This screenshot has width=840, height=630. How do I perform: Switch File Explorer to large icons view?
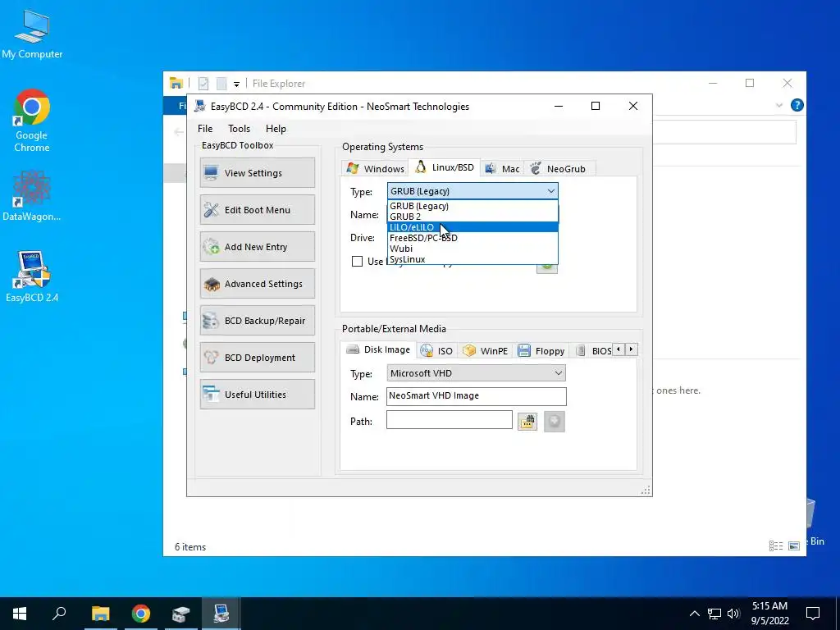[794, 546]
